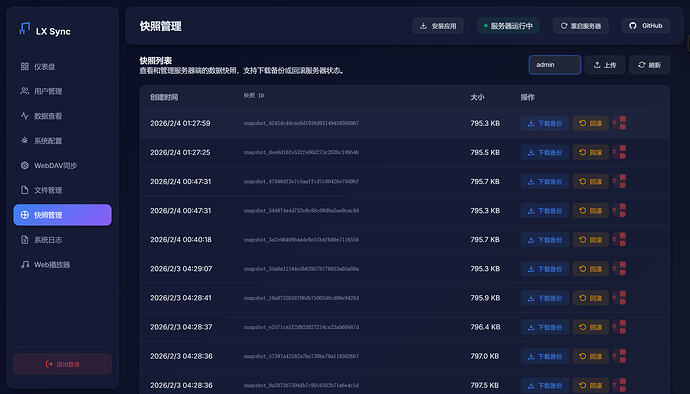Click the 创建时间 column header

pos(164,97)
